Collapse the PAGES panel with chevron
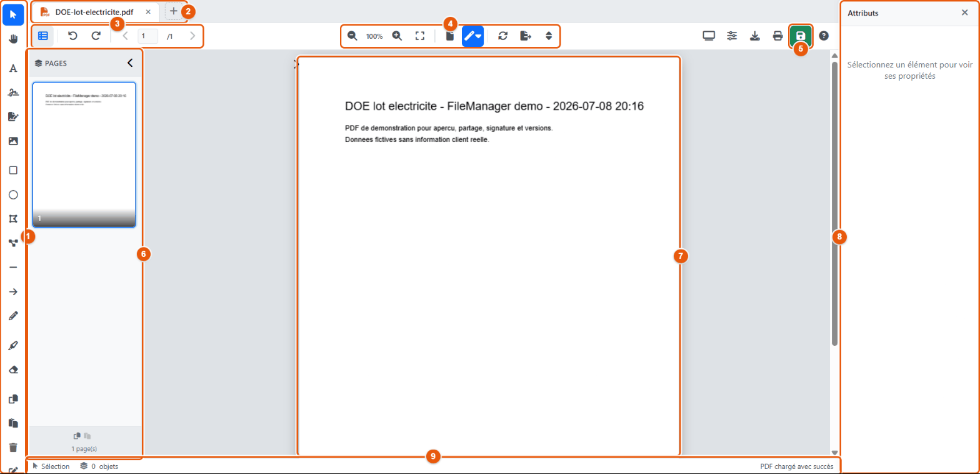The height and width of the screenshot is (474, 980). tap(130, 63)
